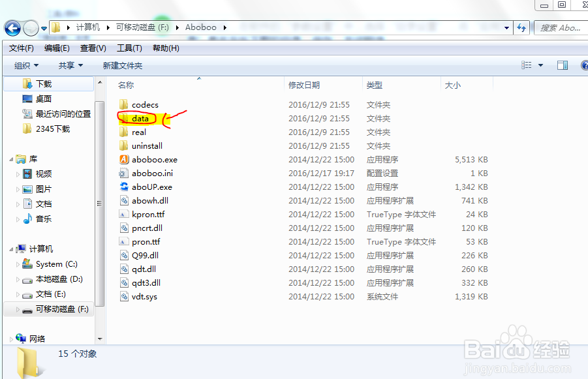The width and height of the screenshot is (588, 379).
Task: Open the 编辑(E) menu
Action: [x=57, y=48]
